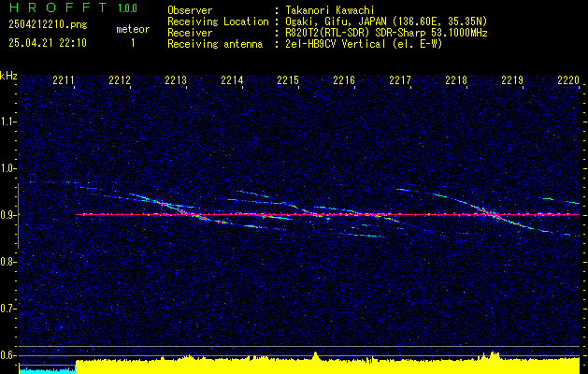Click the 2218 time marker
Image resolution: width=588 pixels, height=374 pixels.
pos(456,79)
